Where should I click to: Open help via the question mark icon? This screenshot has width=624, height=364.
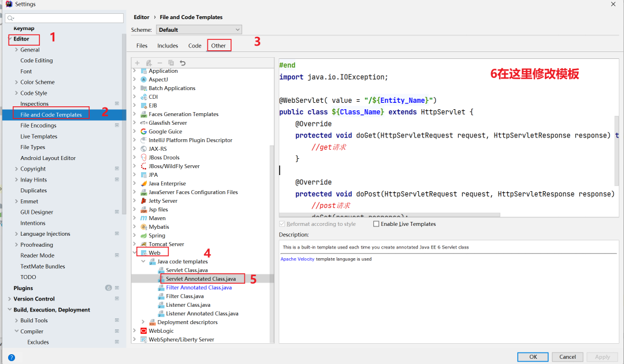click(x=11, y=357)
